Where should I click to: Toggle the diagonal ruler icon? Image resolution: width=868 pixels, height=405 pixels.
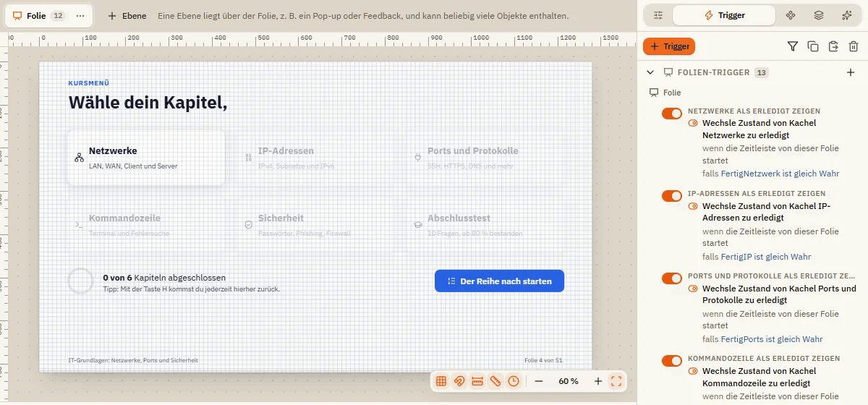click(495, 381)
